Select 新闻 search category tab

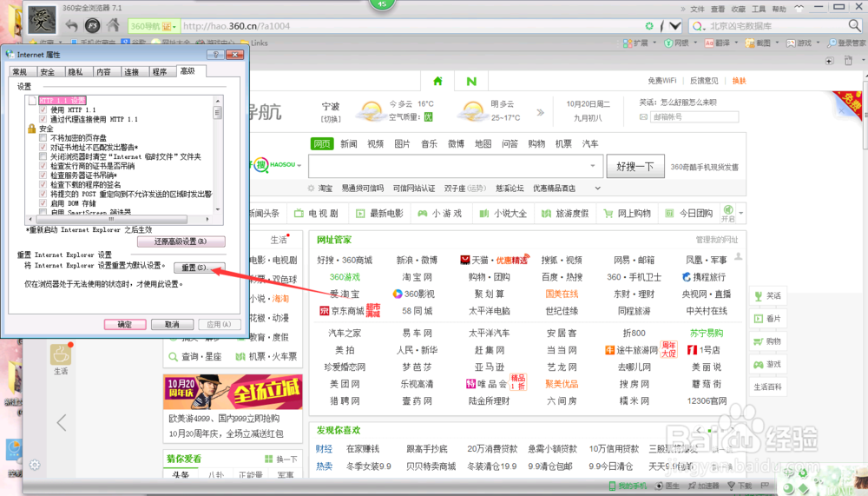pos(349,144)
